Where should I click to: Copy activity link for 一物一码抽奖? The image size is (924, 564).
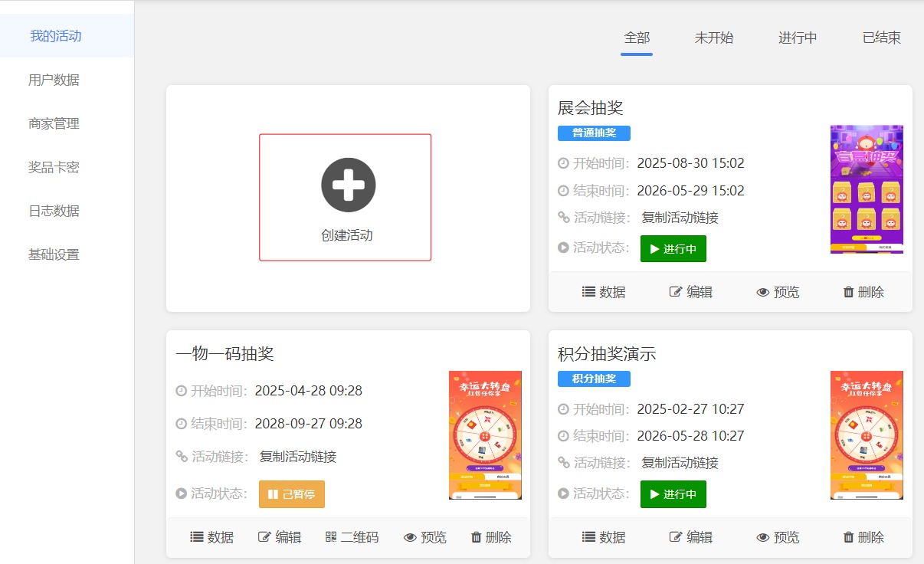click(298, 457)
